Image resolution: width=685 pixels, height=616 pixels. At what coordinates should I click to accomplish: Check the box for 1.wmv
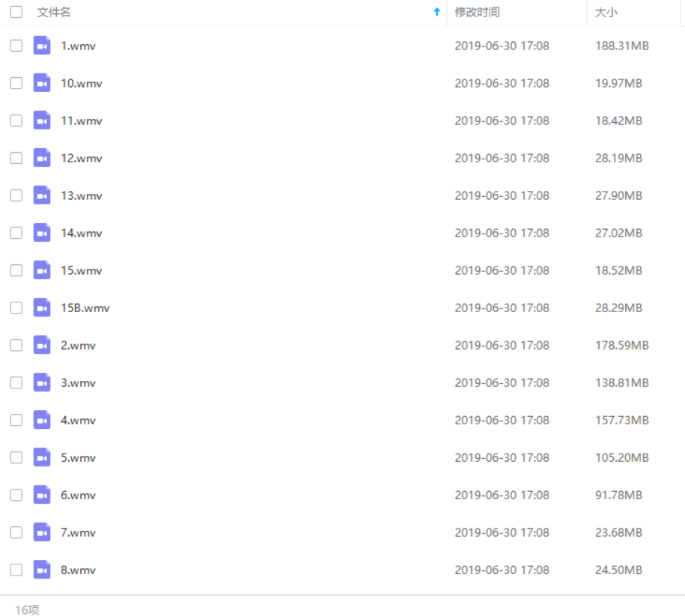point(16,46)
